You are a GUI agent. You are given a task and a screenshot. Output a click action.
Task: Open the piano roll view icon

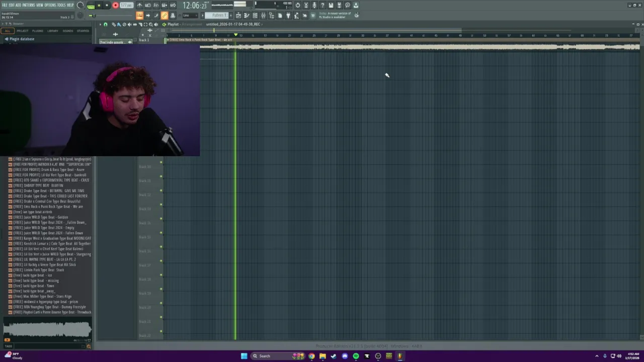pos(246,15)
